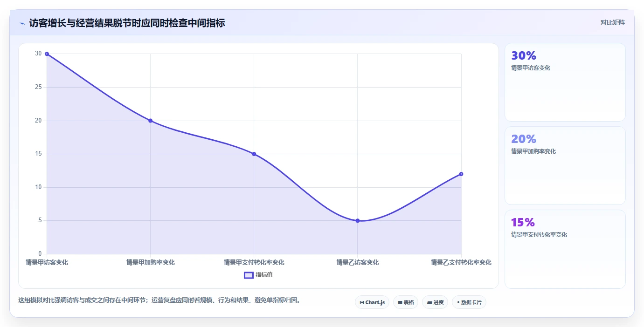
Task: Toggle the 指标值 legend item
Action: (258, 275)
